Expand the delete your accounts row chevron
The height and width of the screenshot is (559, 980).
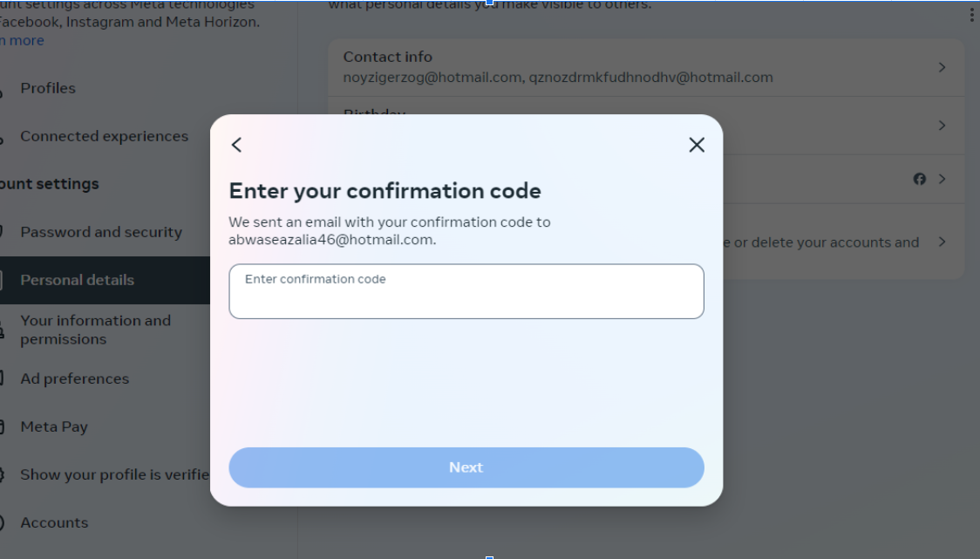click(x=942, y=242)
